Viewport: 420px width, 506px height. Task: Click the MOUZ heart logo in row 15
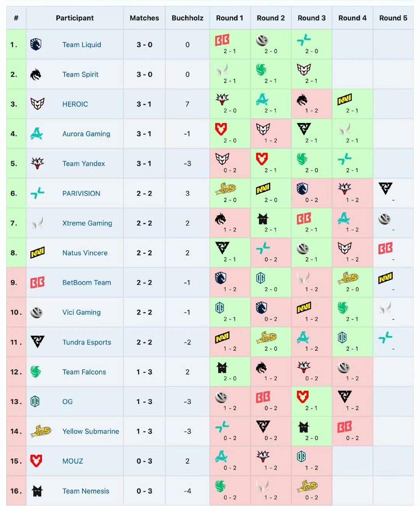(36, 461)
